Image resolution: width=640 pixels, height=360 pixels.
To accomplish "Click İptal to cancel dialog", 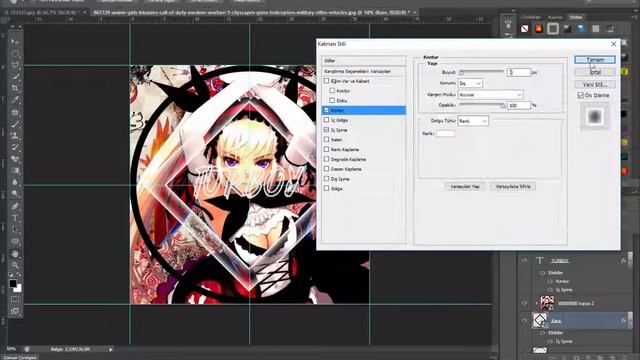I will [x=595, y=72].
